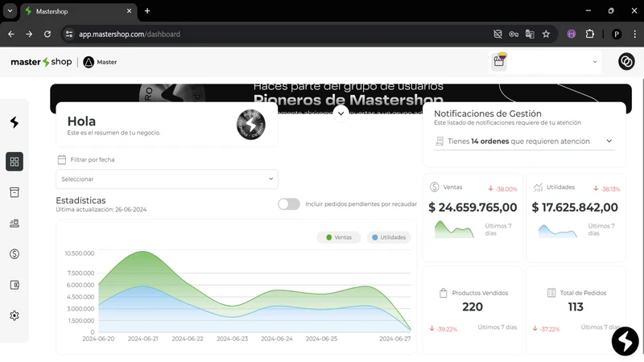The width and height of the screenshot is (644, 362).
Task: Open a new browser tab
Action: (147, 11)
